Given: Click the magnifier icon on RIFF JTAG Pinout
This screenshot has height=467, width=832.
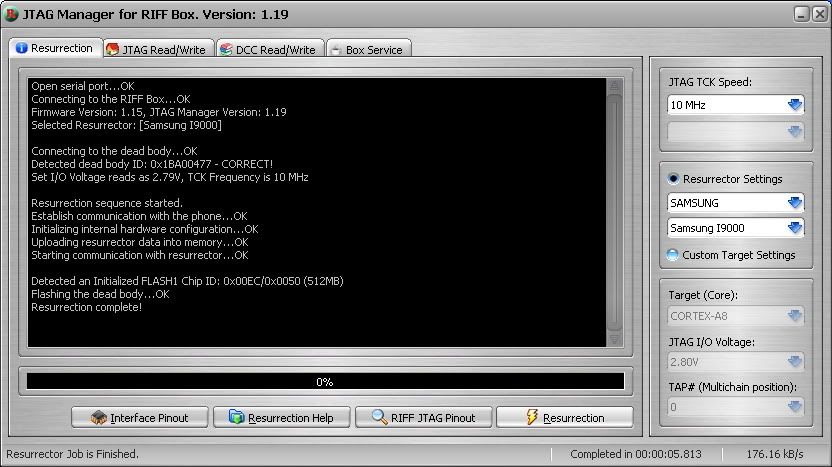Looking at the screenshot, I should tap(379, 417).
